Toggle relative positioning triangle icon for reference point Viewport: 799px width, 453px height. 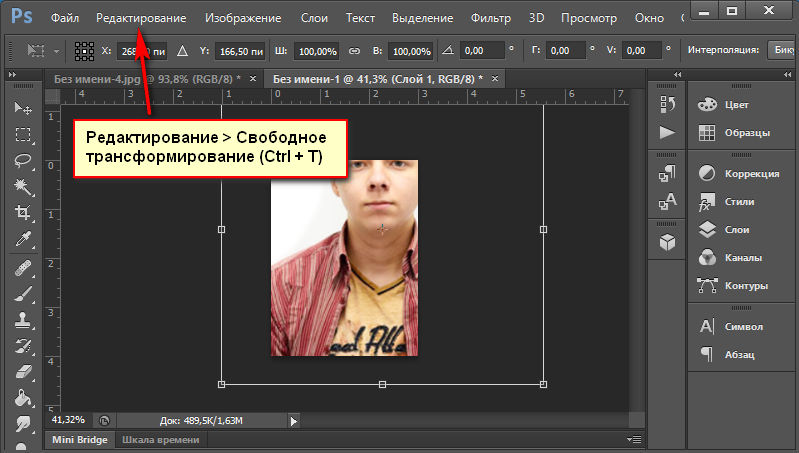tap(182, 50)
